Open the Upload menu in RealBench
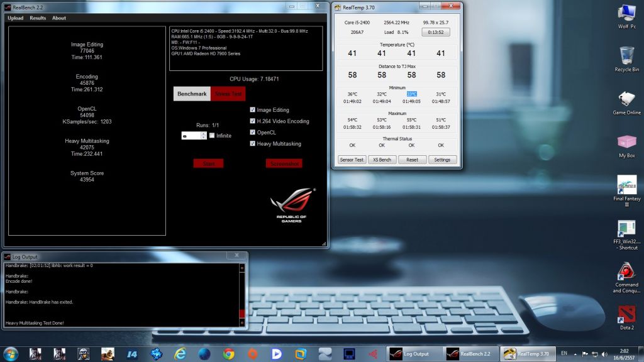The width and height of the screenshot is (644, 362). 15,18
